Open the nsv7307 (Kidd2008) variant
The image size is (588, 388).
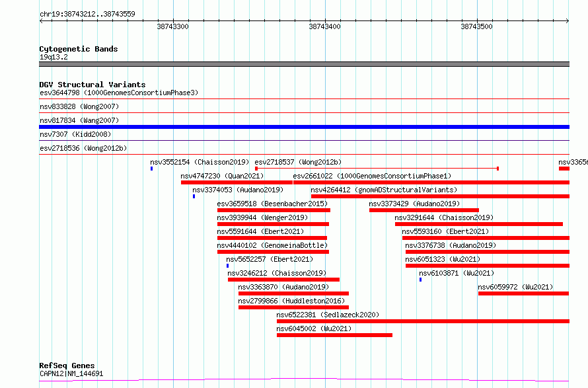coord(75,134)
